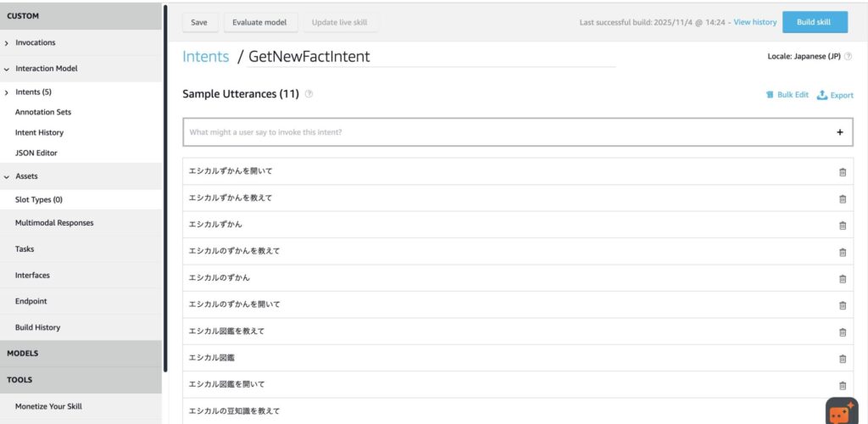Click the Sample Utterances help icon
The image size is (868, 424).
(309, 94)
